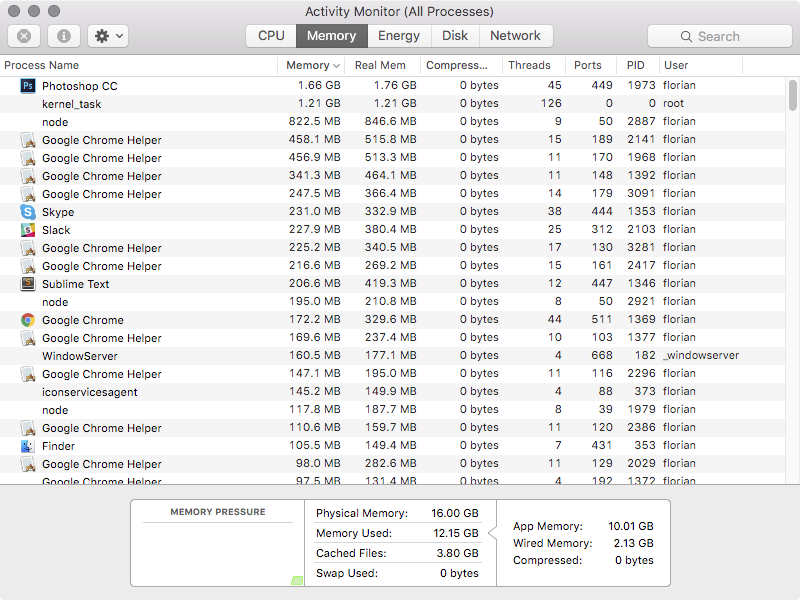This screenshot has width=800, height=600.
Task: Click the Skype icon in process list
Action: pyautogui.click(x=28, y=212)
